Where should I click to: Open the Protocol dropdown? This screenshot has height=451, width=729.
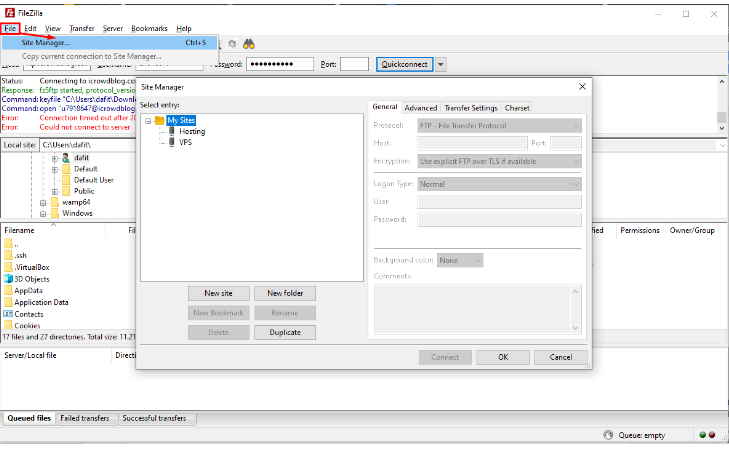499,126
